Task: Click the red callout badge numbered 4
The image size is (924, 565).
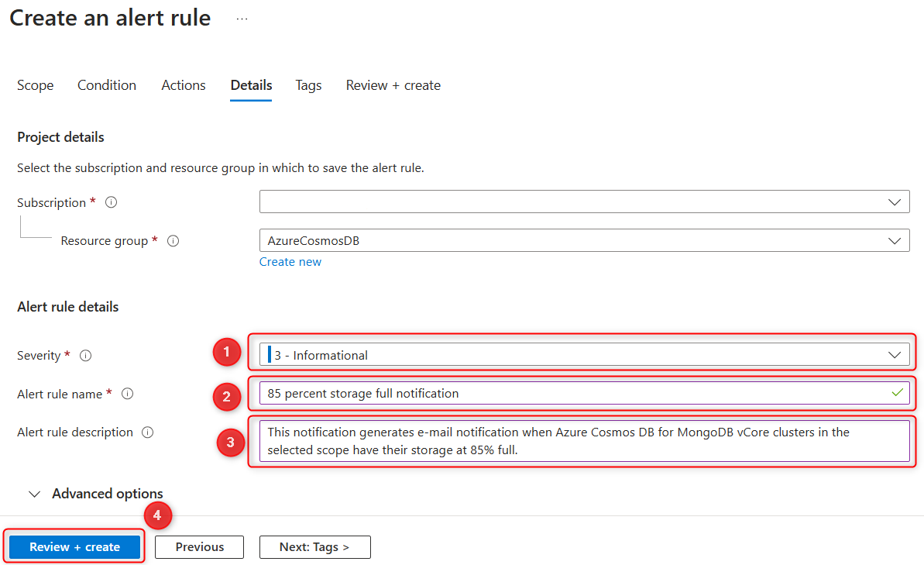Action: pyautogui.click(x=157, y=515)
